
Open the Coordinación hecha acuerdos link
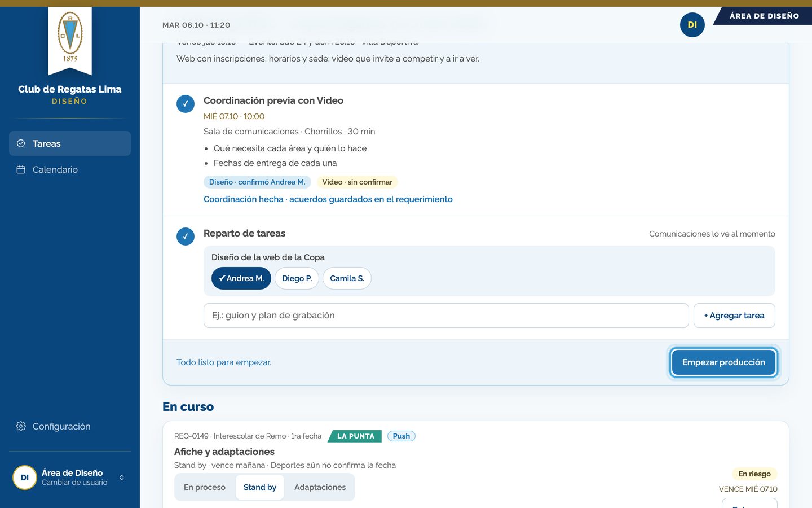(x=328, y=199)
